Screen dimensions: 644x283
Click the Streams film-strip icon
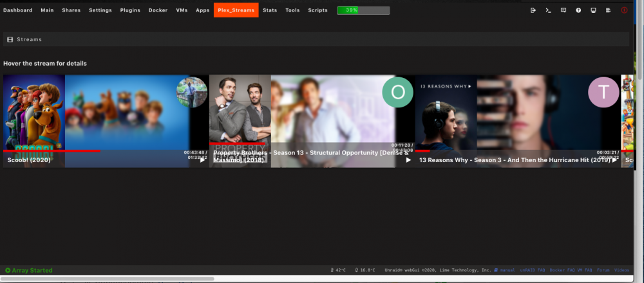pyautogui.click(x=10, y=39)
